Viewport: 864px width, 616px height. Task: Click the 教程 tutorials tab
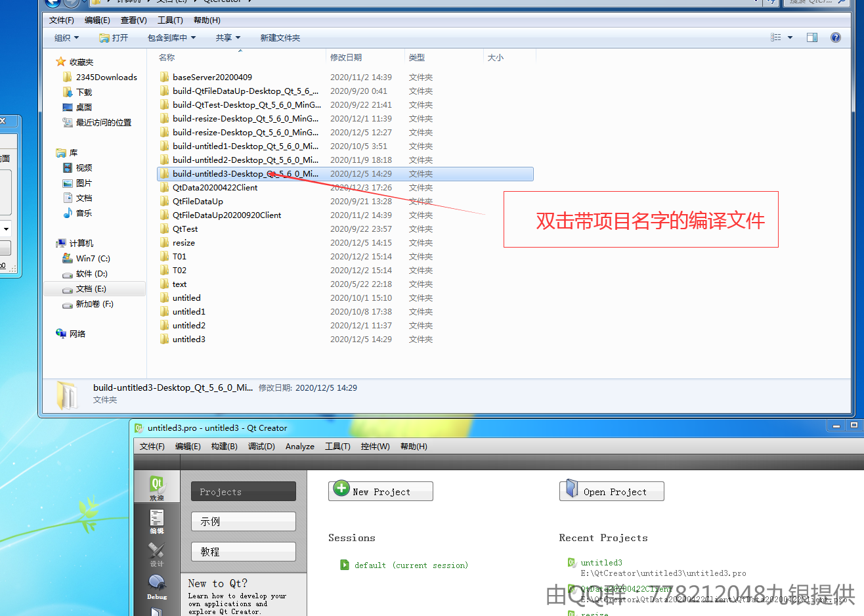244,552
